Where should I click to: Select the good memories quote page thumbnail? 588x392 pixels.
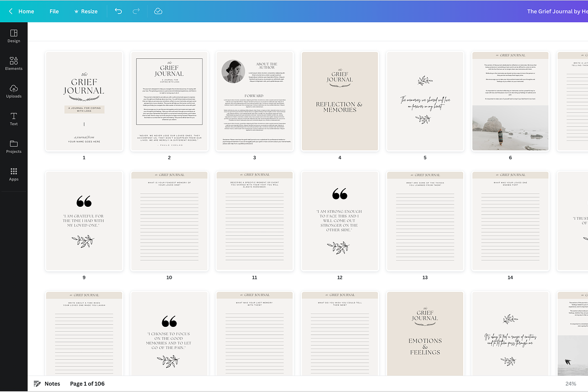pyautogui.click(x=169, y=334)
